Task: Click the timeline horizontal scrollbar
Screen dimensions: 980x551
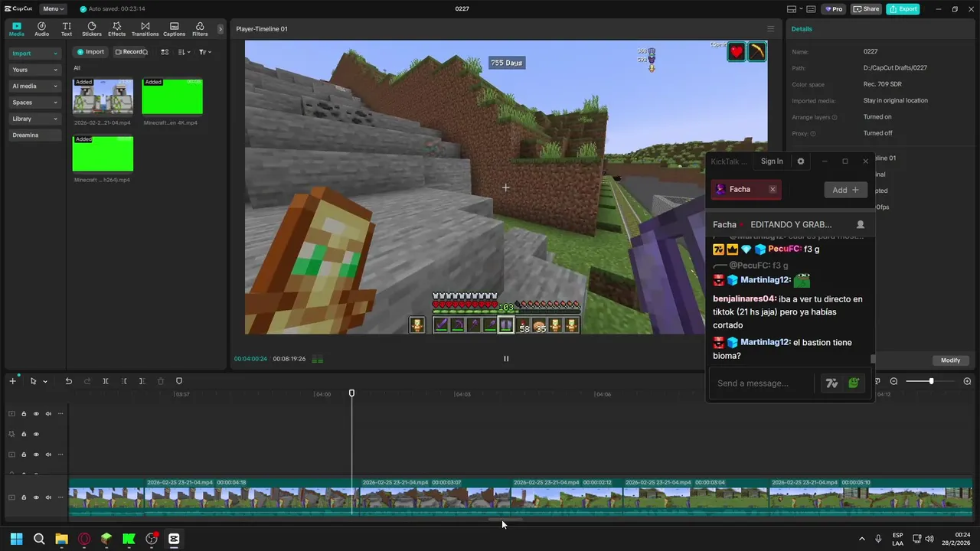Action: coord(505,520)
